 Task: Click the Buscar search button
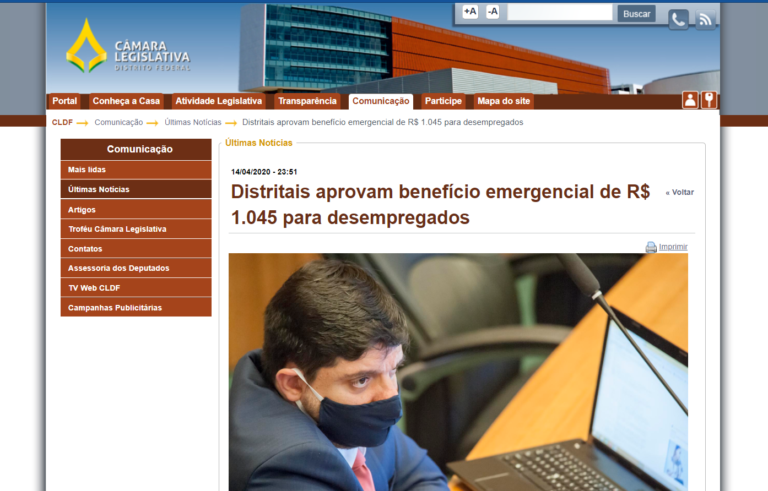[x=636, y=14]
